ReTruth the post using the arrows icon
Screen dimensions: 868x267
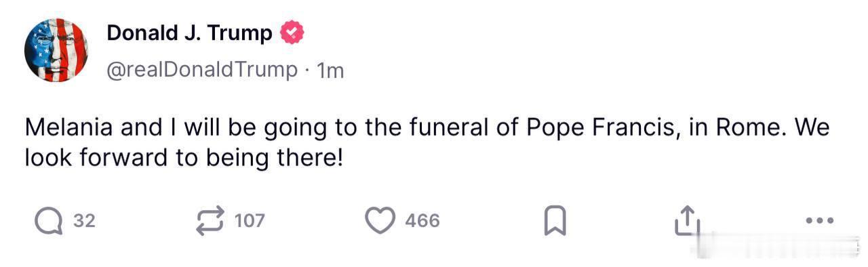click(210, 220)
